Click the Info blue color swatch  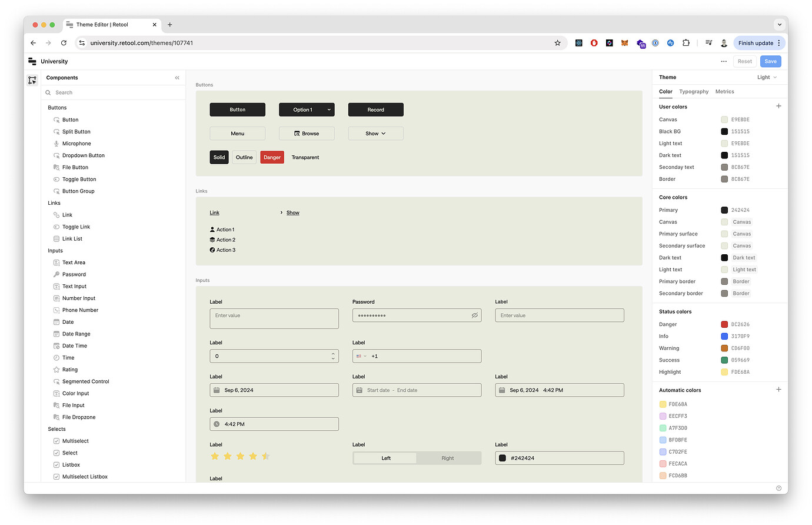[x=724, y=336]
